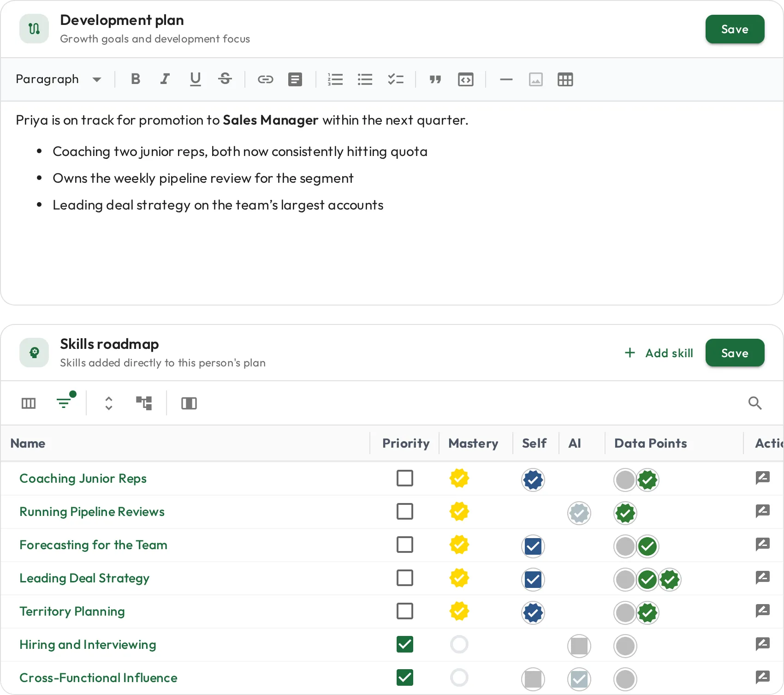
Task: Save the Development plan
Action: pos(735,29)
